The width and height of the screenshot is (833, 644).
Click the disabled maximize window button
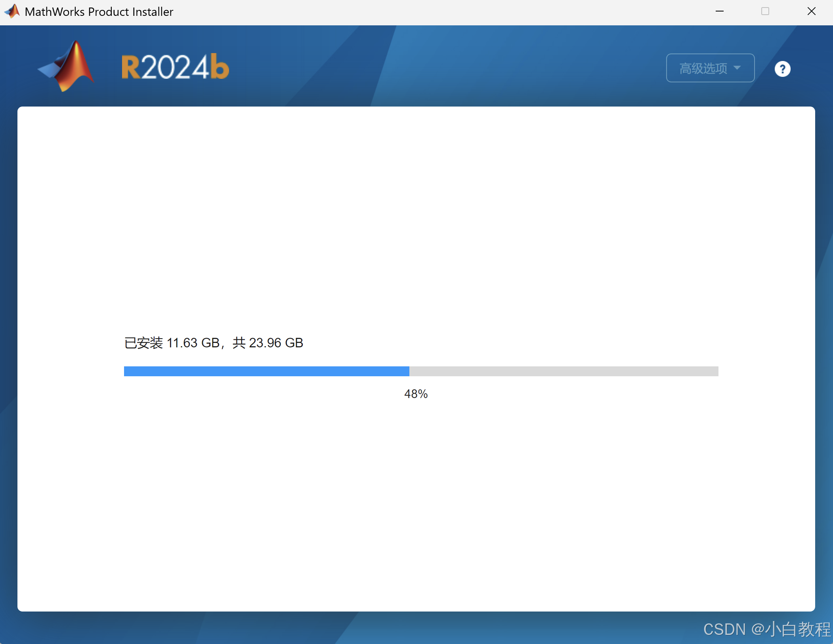click(x=765, y=11)
